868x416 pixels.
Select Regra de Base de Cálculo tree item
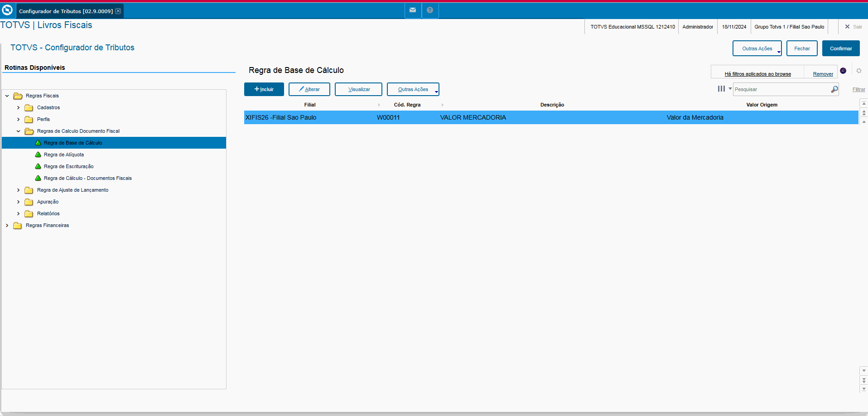[73, 143]
